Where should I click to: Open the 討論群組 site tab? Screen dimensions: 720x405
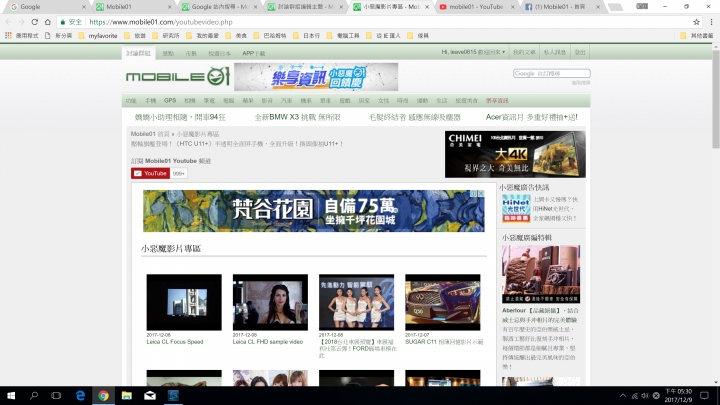138,53
